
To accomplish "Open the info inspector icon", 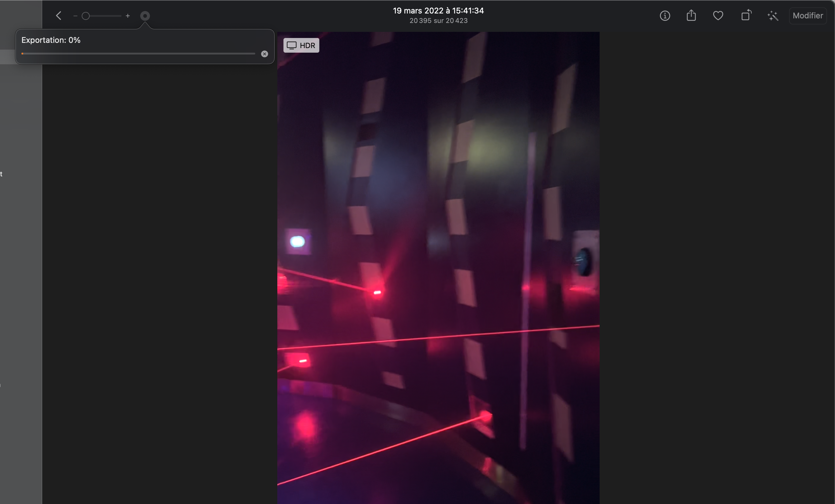I will (x=665, y=16).
